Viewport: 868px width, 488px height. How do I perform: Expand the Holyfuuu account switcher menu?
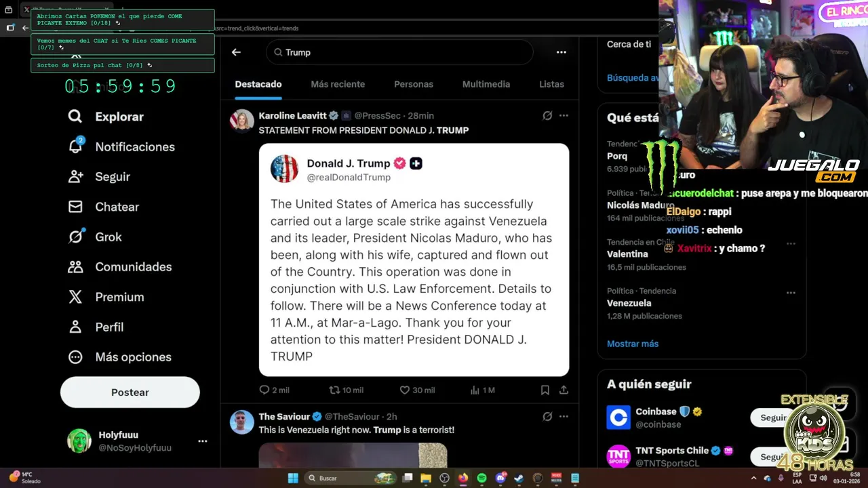coord(202,441)
